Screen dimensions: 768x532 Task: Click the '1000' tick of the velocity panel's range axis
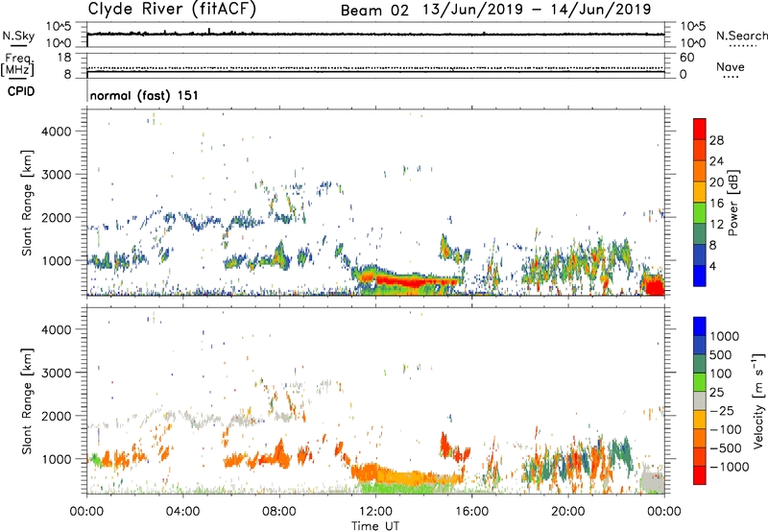tap(57, 459)
